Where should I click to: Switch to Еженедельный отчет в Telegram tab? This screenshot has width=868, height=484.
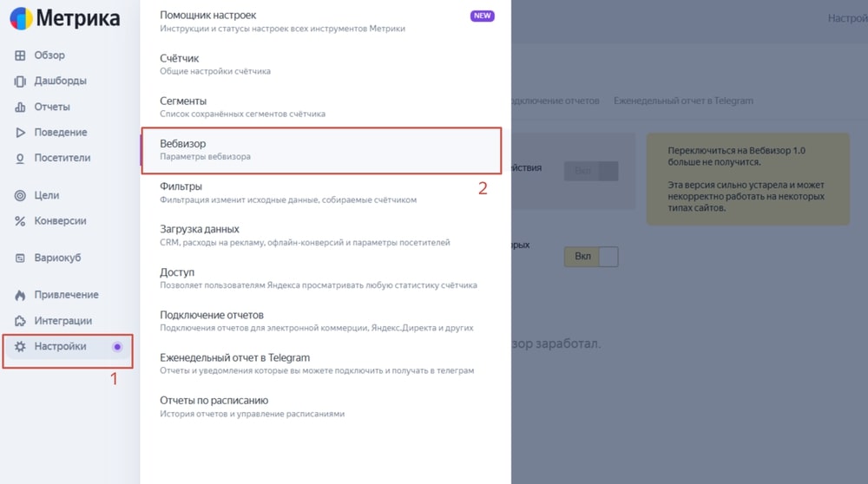683,101
